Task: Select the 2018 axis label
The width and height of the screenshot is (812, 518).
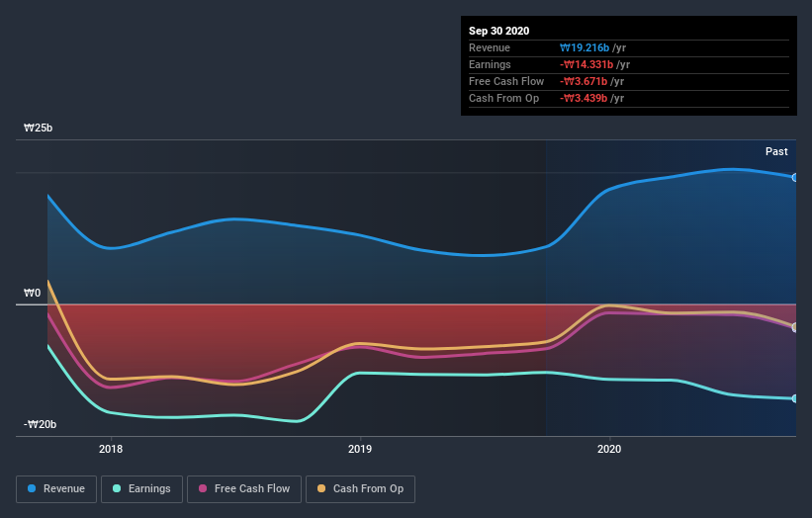Action: coord(111,449)
